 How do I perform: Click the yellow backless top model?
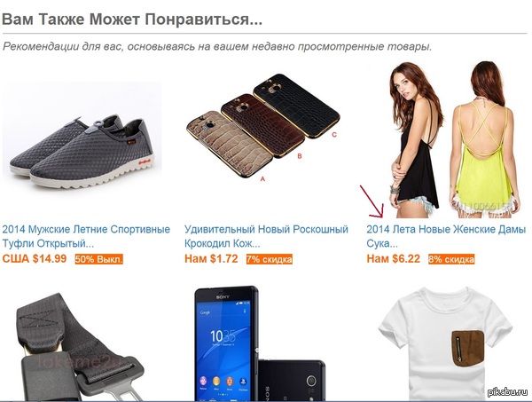click(484, 139)
